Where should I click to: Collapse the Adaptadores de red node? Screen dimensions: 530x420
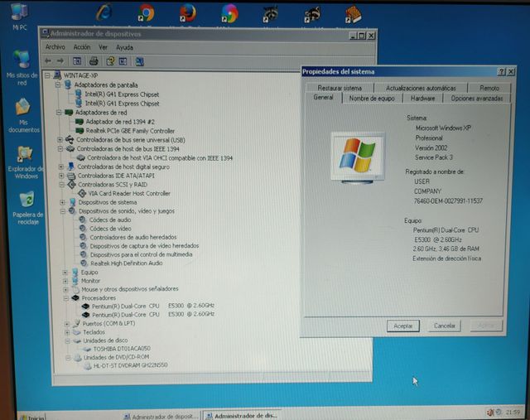[59, 113]
